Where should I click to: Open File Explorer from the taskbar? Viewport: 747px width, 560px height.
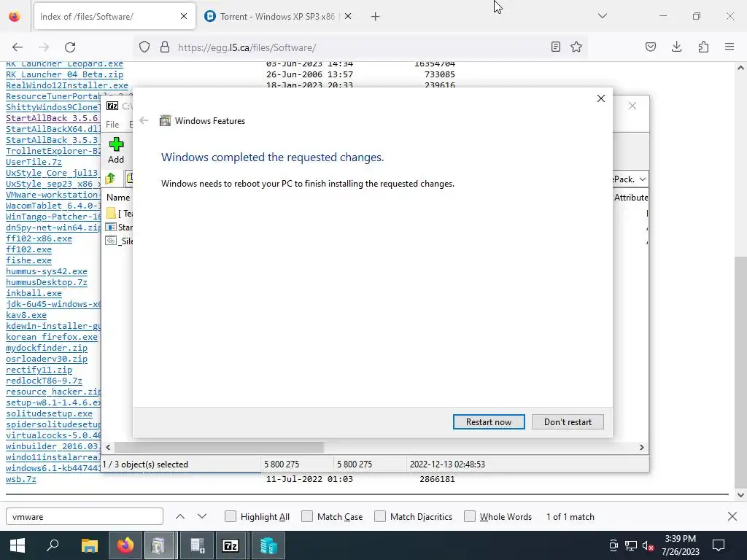89,545
